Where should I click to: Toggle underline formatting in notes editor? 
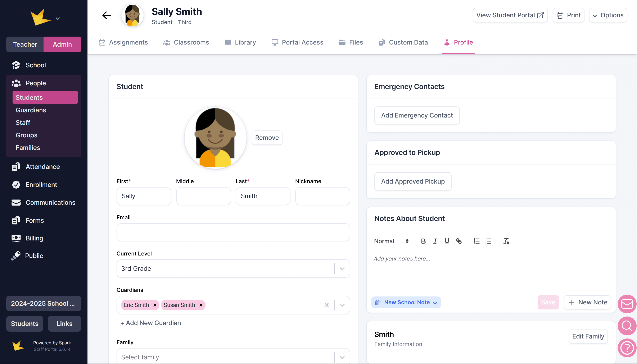[x=447, y=241]
